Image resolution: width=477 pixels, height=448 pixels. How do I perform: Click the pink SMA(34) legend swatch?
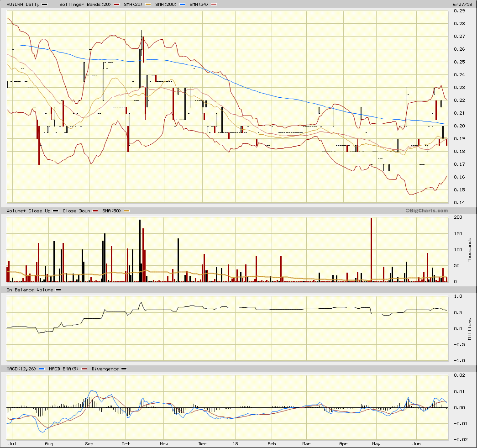coord(214,5)
